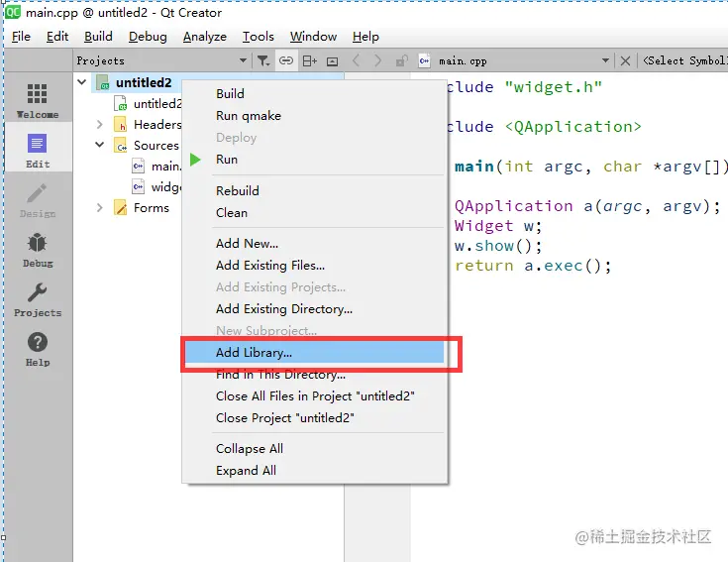Screen dimensions: 728x562
Task: Collapse the Sources folder
Action: 99,145
